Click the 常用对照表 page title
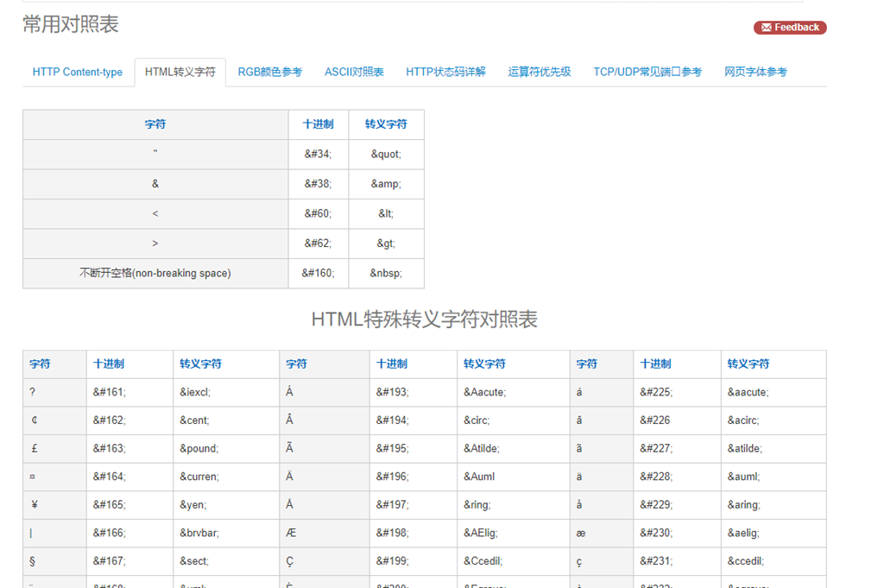The width and height of the screenshot is (884, 588). 71,24
